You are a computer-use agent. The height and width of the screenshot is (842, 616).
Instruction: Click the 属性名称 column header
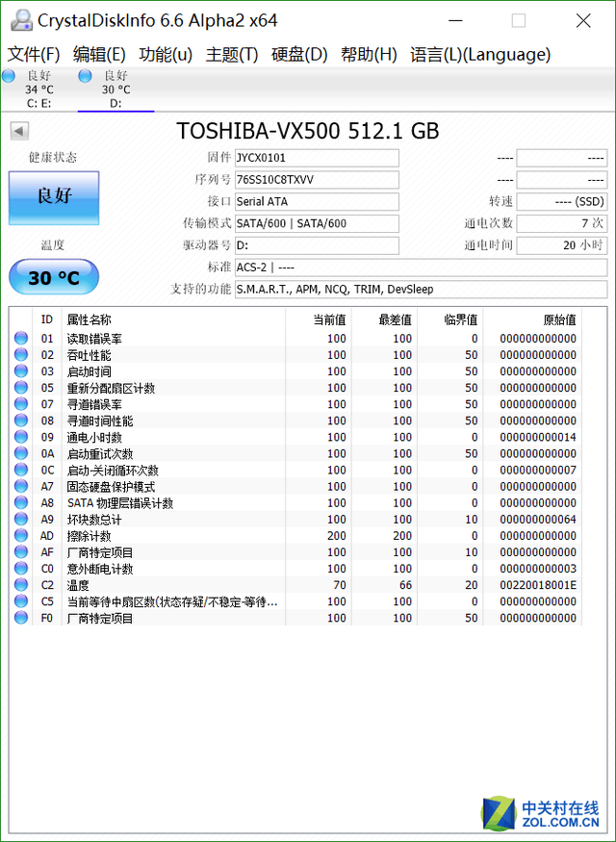point(173,320)
